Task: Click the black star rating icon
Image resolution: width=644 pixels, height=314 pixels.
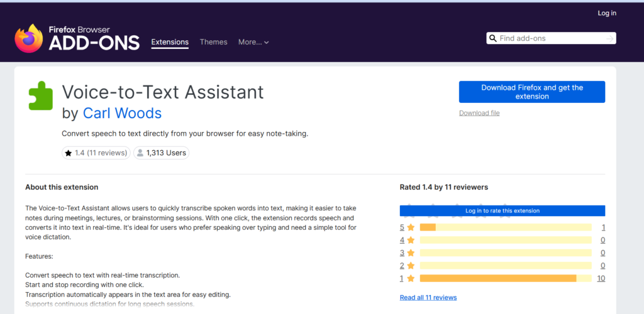Action: (68, 153)
